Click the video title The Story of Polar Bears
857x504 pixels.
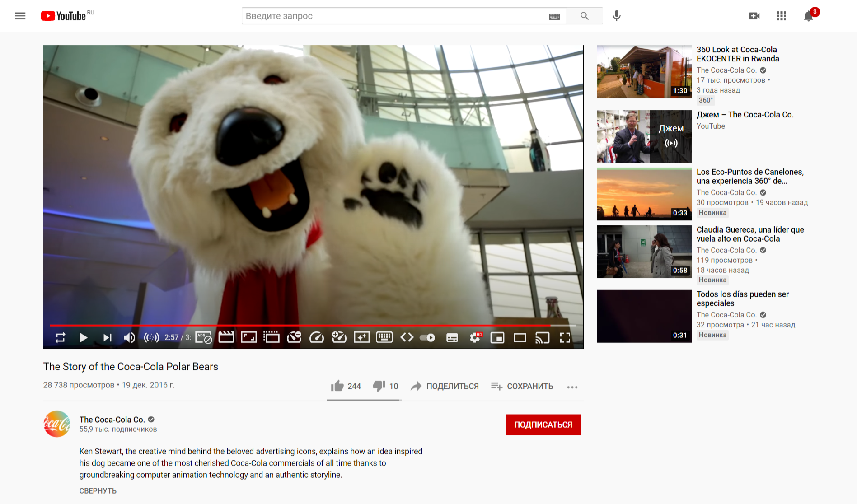131,367
